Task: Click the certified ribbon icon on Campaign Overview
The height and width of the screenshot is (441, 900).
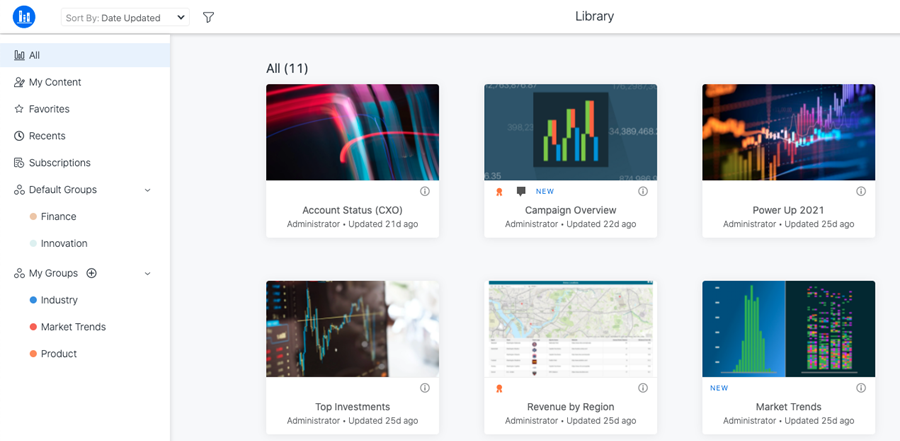Action: [x=499, y=192]
